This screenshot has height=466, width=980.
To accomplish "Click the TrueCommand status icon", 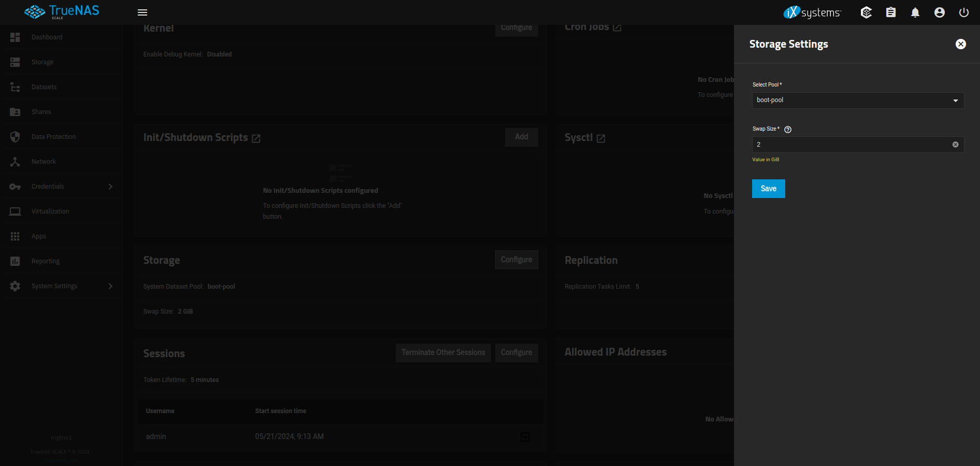I will tap(866, 12).
